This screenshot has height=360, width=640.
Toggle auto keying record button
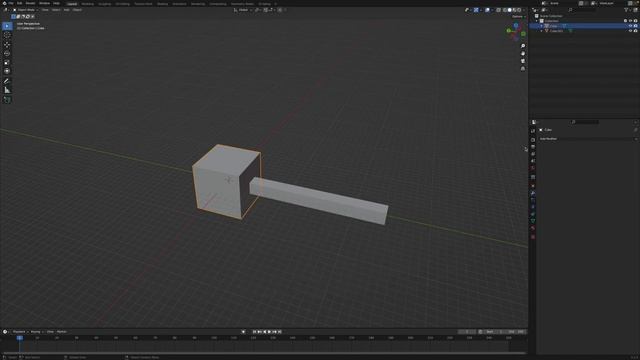243,332
